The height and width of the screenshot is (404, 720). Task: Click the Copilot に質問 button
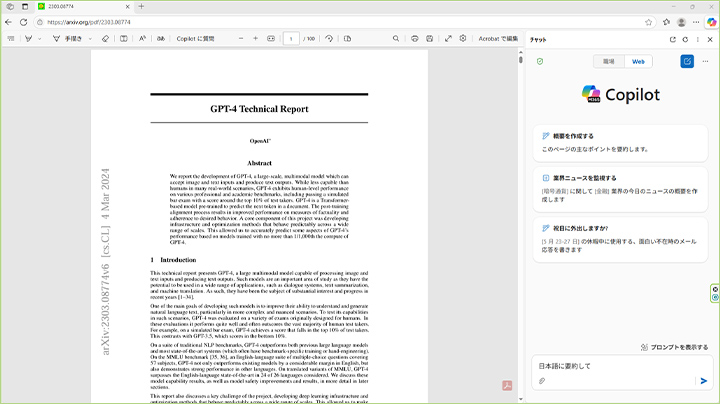click(x=195, y=39)
